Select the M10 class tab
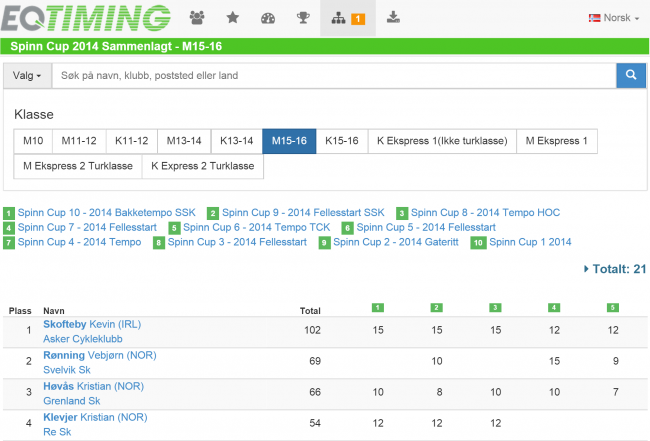The image size is (650, 441). coord(33,141)
